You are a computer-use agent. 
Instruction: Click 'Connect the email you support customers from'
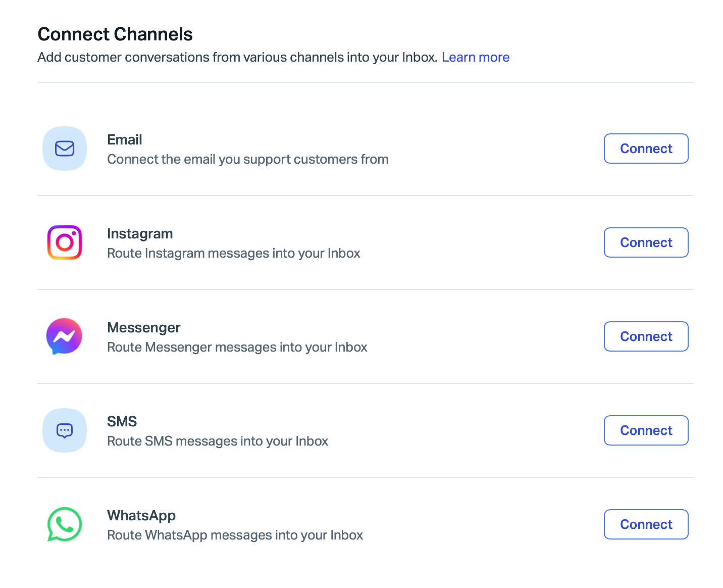248,159
